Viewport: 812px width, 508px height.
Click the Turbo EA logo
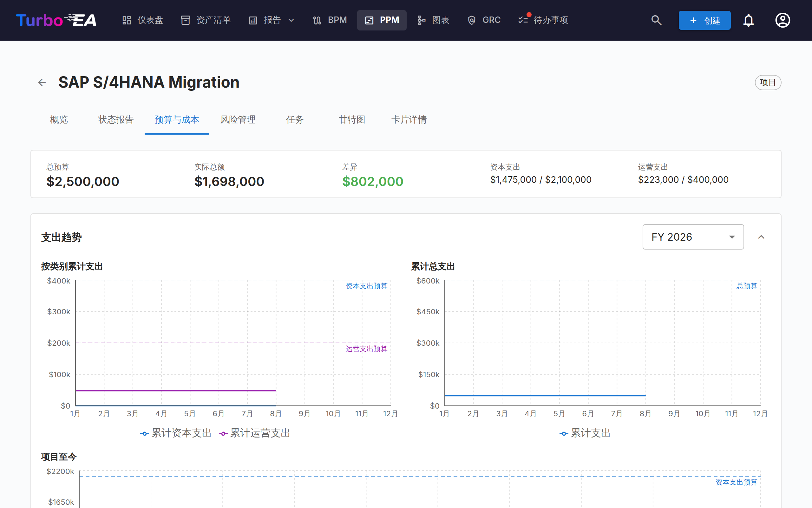point(56,20)
